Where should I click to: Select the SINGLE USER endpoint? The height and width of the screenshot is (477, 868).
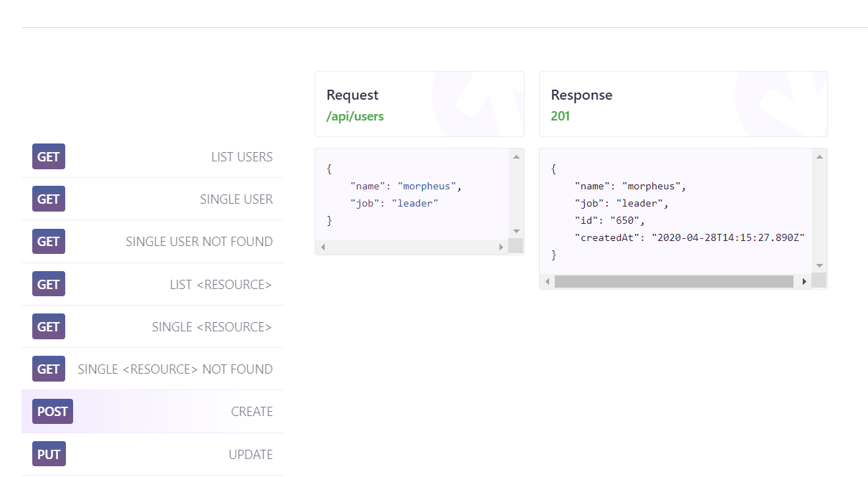tap(237, 199)
